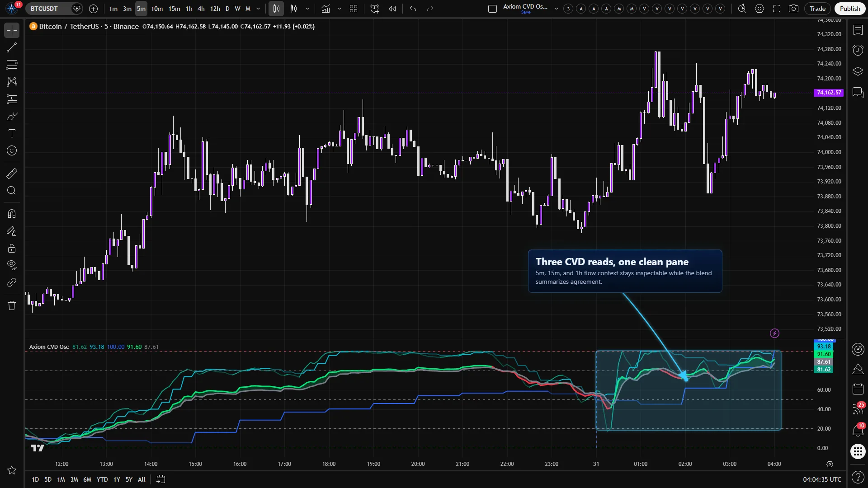Open the watchlist panel in right sidebar

tap(858, 30)
